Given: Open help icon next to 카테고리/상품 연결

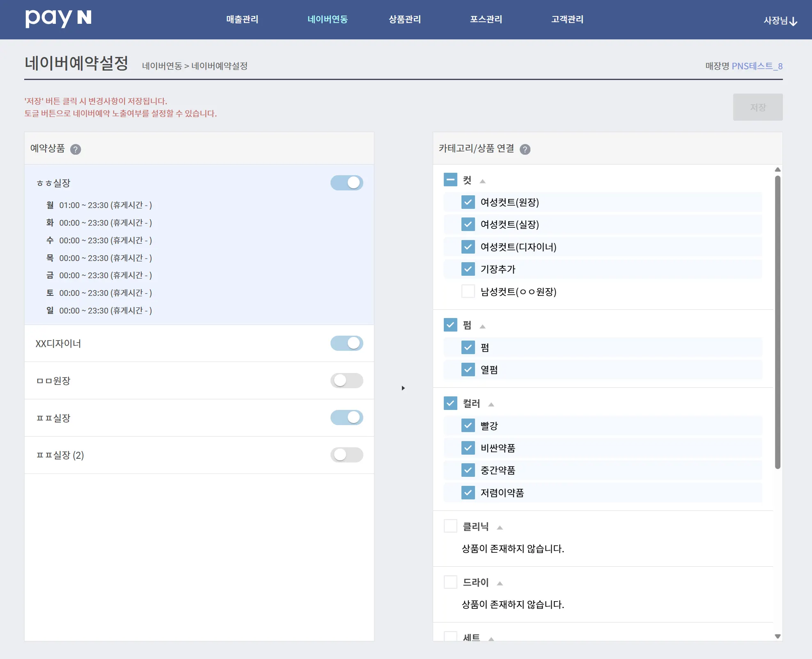Looking at the screenshot, I should pyautogui.click(x=525, y=149).
